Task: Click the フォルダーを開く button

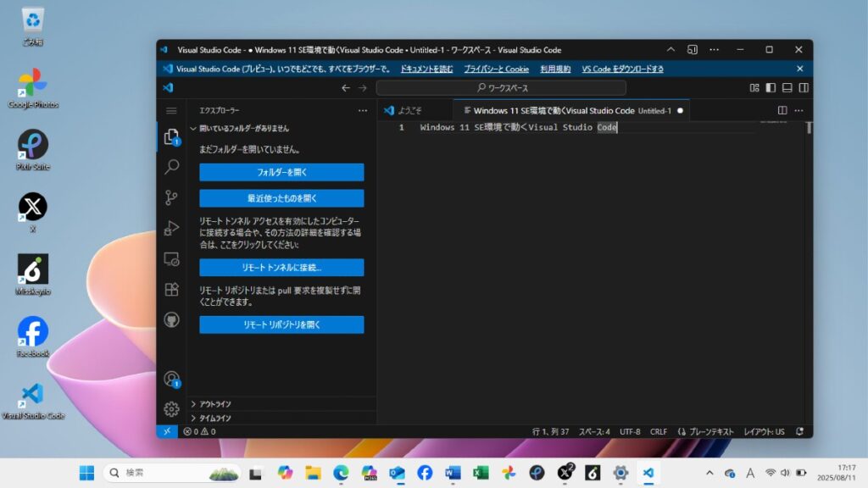Action: [x=281, y=172]
